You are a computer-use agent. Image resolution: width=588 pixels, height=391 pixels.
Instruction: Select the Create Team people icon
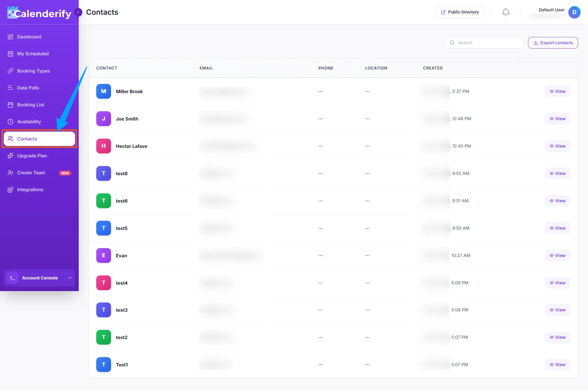tap(10, 172)
